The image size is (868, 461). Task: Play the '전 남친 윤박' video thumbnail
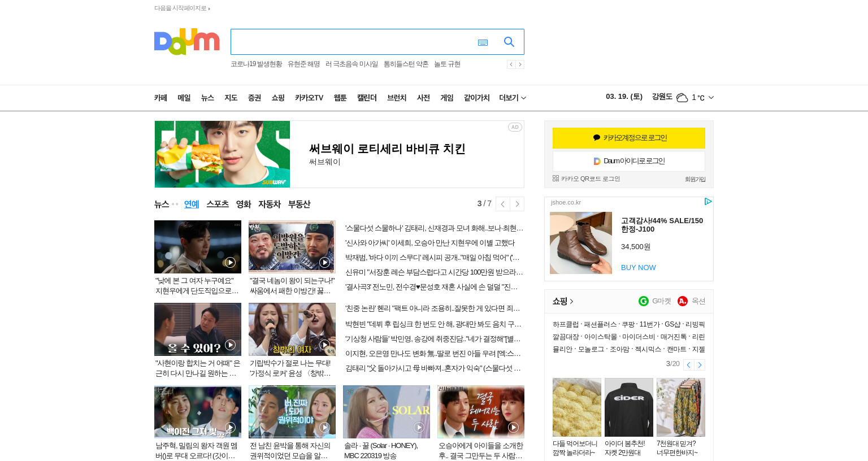pyautogui.click(x=292, y=412)
